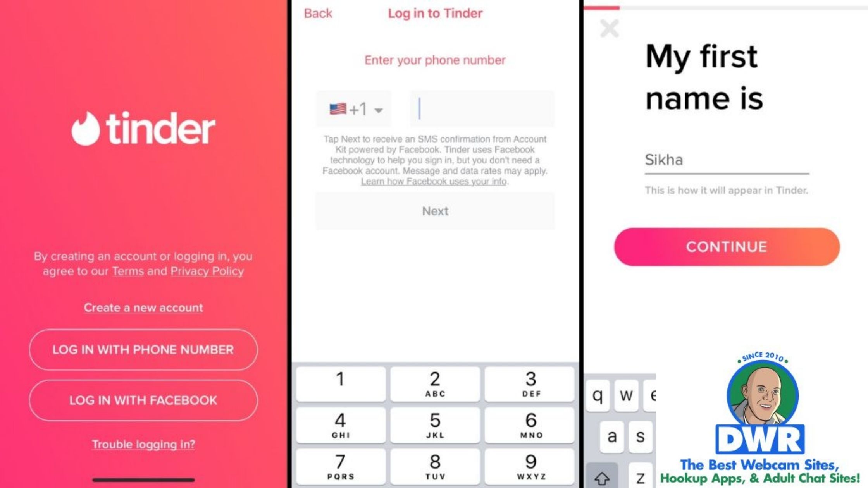868x488 pixels.
Task: Click the Privacy Policy link
Action: coord(207,271)
